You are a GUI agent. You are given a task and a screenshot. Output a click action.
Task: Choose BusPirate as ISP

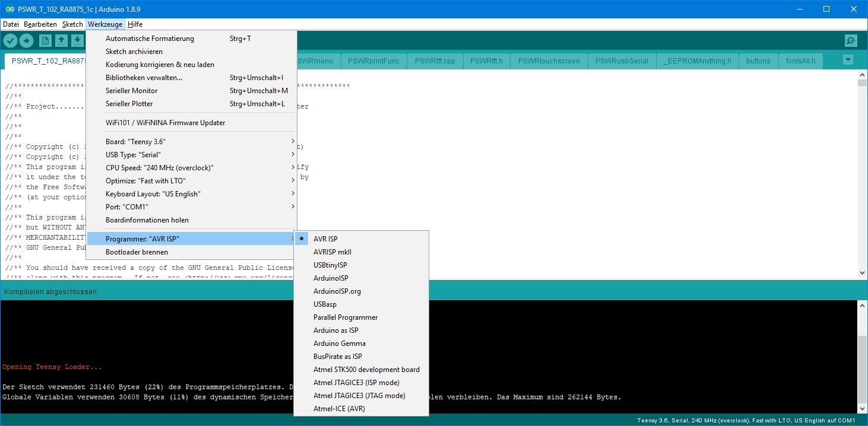[x=361, y=357]
